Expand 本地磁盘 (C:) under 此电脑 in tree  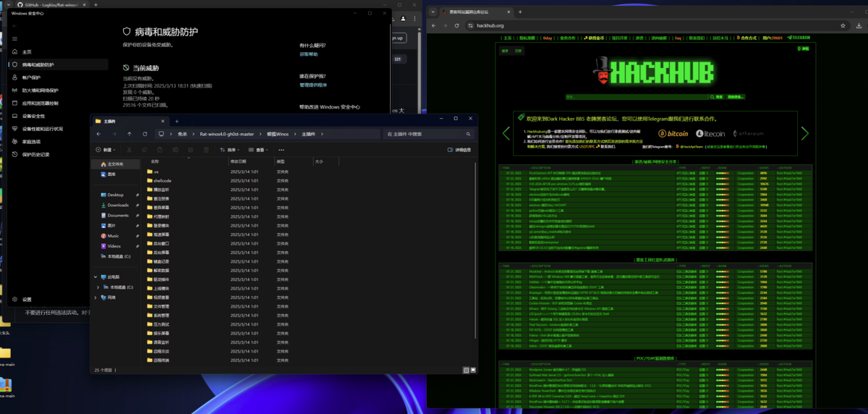pos(99,287)
